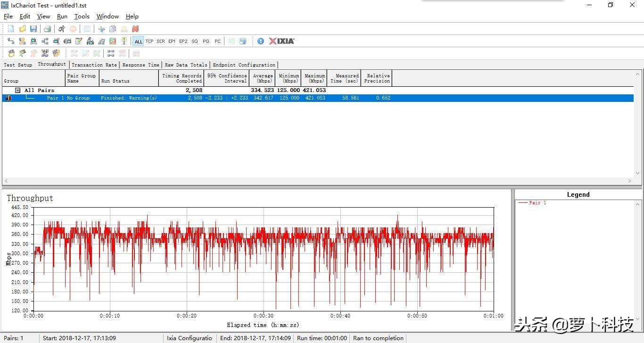644x343 pixels.
Task: Open the Raw Data Totals view
Action: click(x=186, y=65)
